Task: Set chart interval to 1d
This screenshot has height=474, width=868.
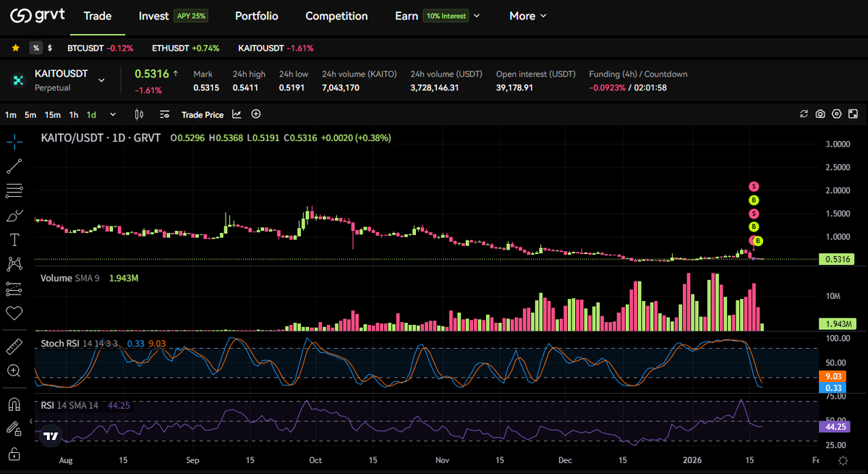Action: click(x=92, y=114)
